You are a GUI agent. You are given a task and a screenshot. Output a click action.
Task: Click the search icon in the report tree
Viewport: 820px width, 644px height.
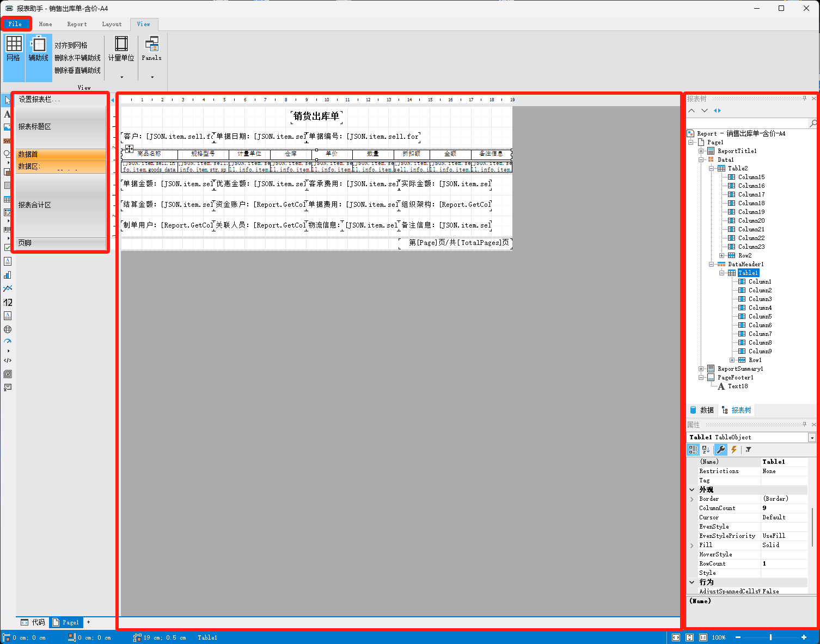[x=813, y=124]
